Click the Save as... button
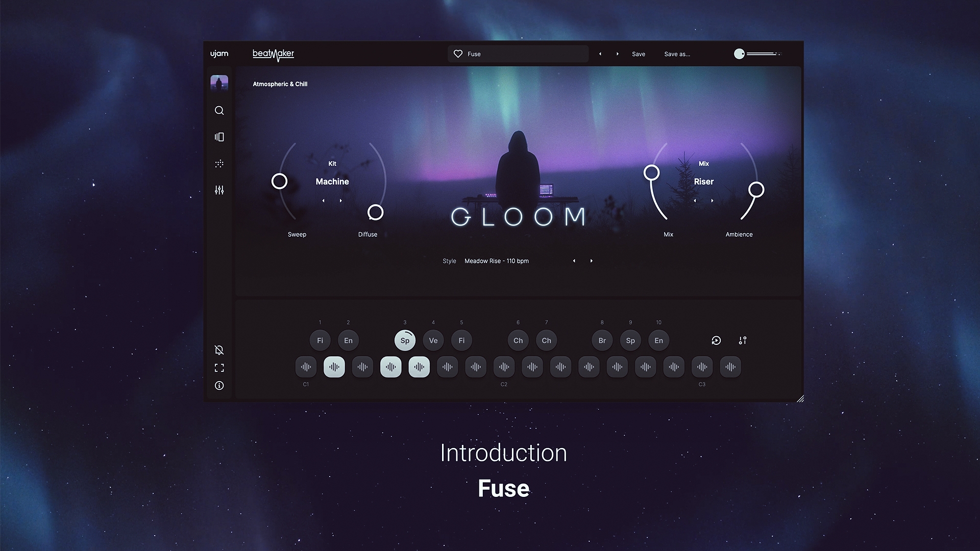This screenshot has height=551, width=980. (x=677, y=54)
